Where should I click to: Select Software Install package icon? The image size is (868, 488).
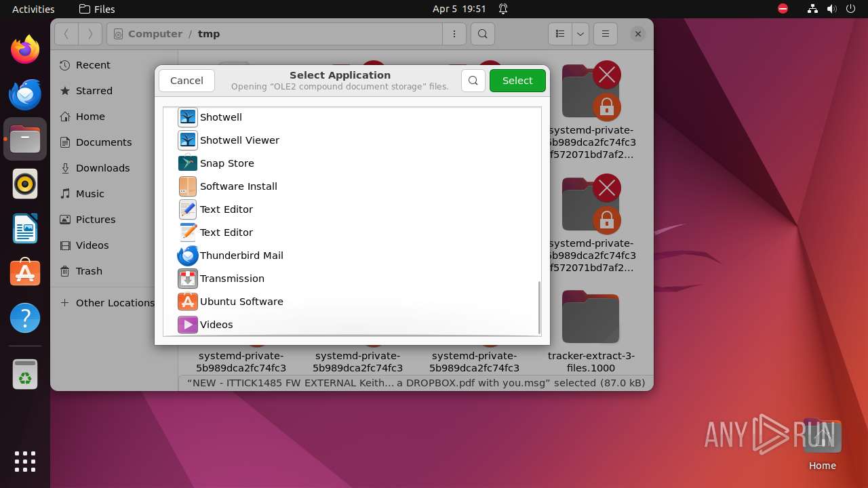(188, 186)
